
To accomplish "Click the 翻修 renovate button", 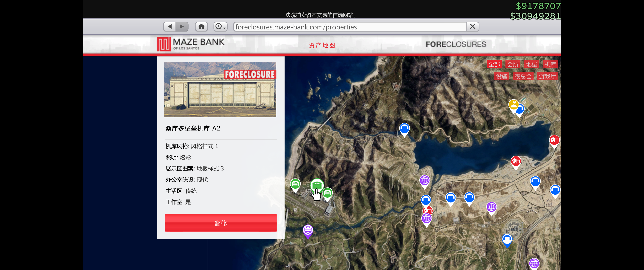I will pyautogui.click(x=221, y=223).
